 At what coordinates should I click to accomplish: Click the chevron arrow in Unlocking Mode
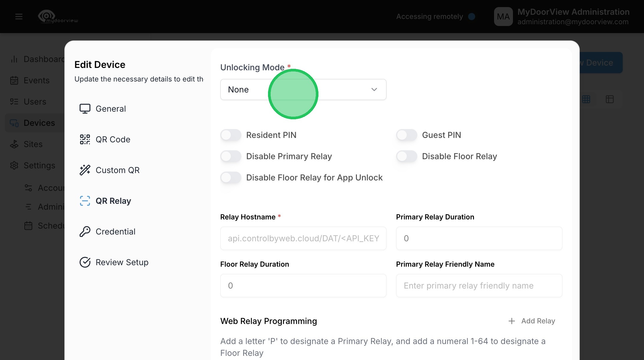pyautogui.click(x=374, y=89)
